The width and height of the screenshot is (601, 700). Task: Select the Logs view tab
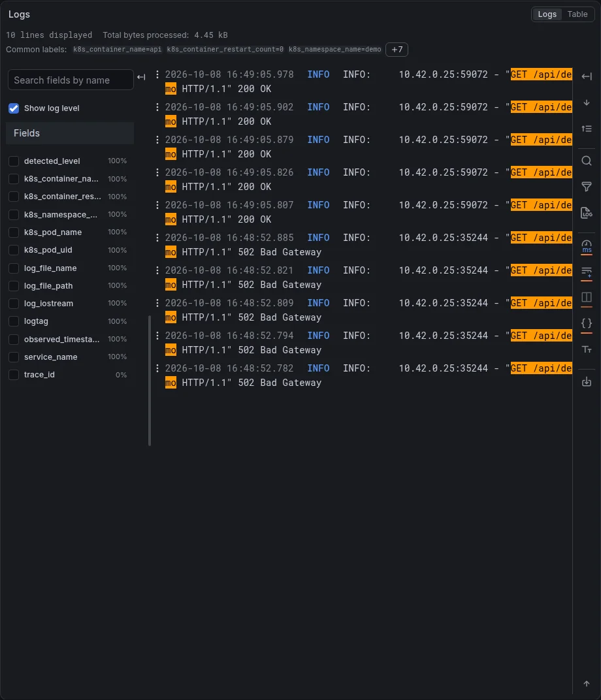click(x=547, y=14)
